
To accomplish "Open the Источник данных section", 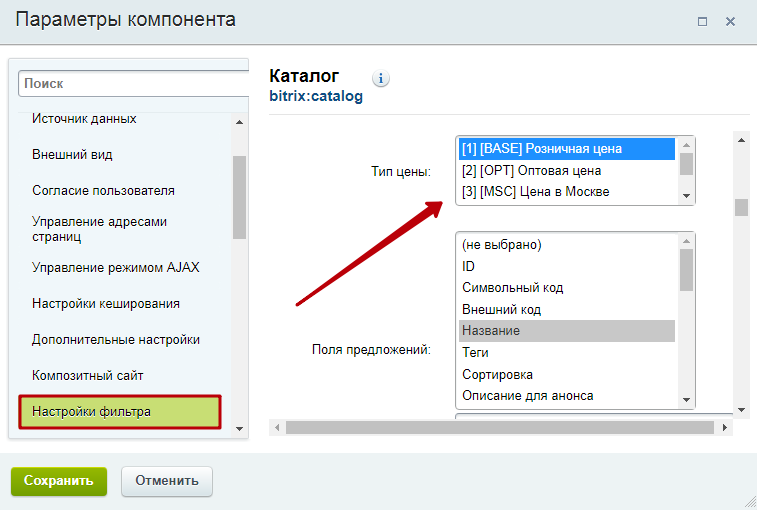I will pos(84,119).
